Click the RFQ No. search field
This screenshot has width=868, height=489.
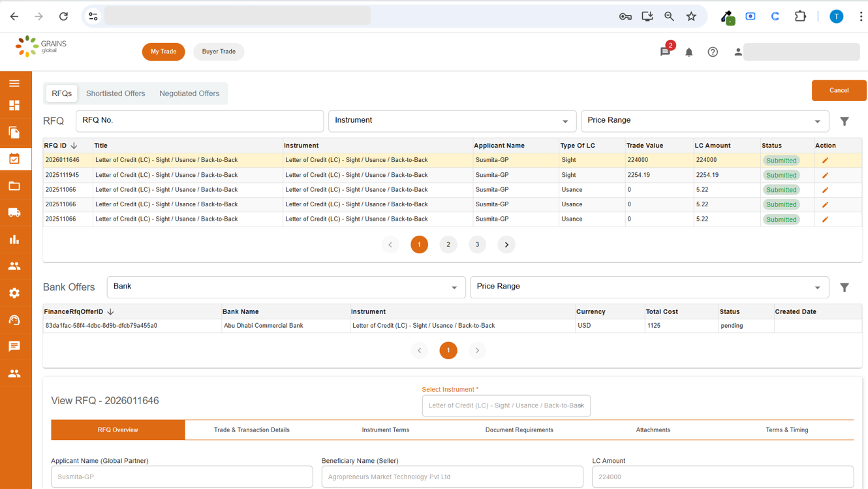pyautogui.click(x=200, y=121)
